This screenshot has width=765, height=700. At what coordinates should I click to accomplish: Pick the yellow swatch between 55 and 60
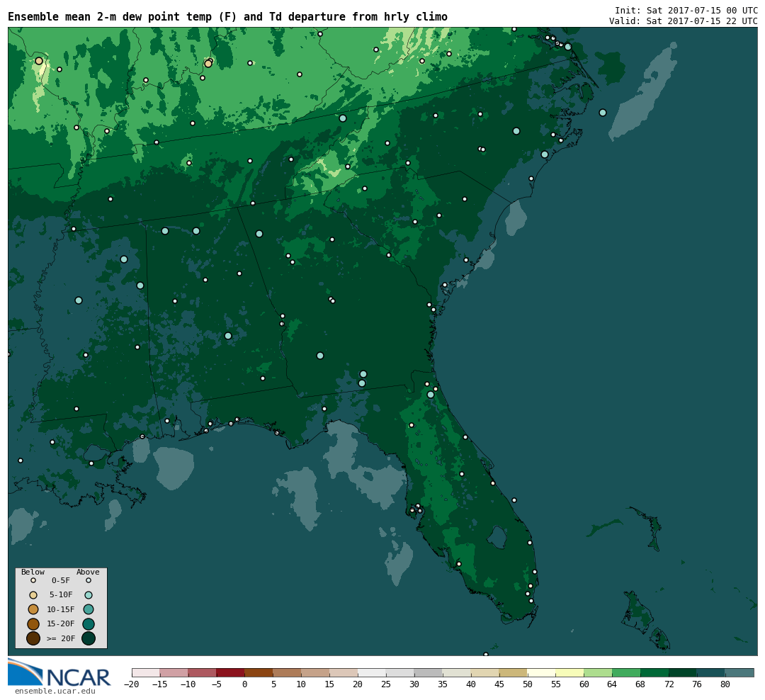tap(570, 672)
